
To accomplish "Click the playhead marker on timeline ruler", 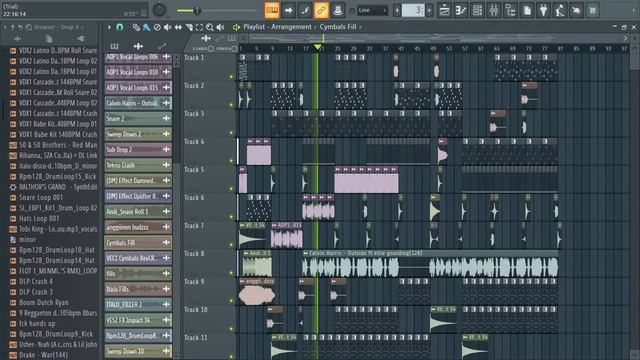I will (318, 48).
